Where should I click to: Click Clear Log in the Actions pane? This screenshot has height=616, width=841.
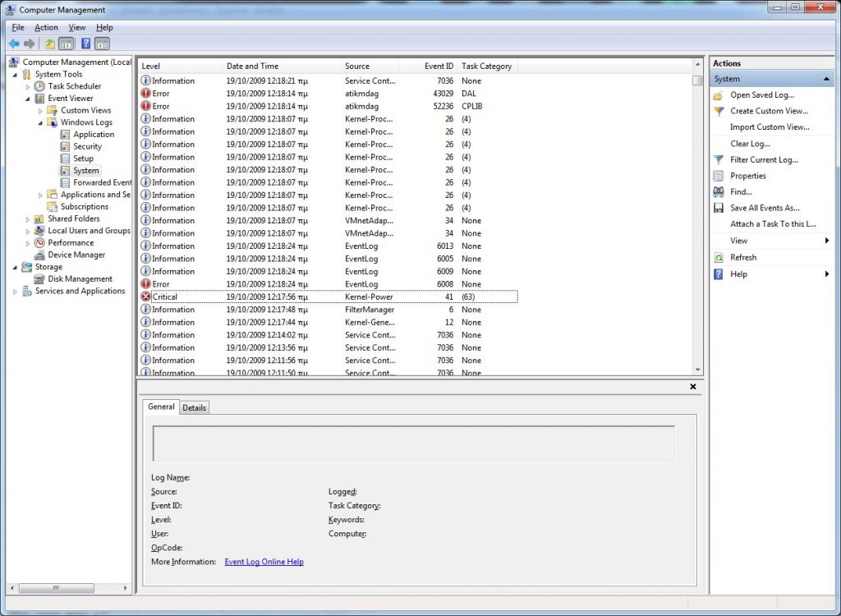click(x=750, y=144)
